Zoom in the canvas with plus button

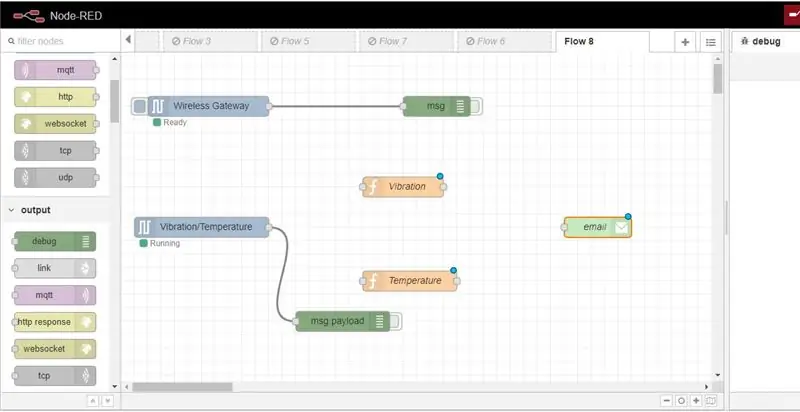(696, 401)
